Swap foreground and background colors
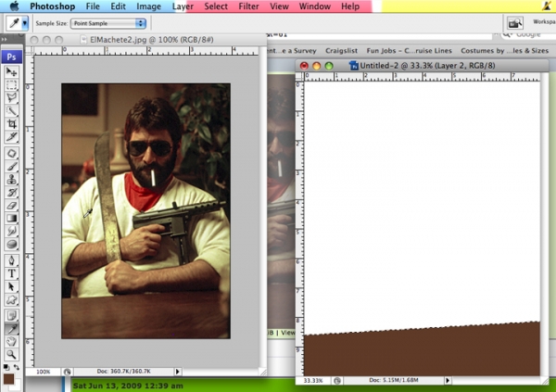The image size is (556, 392). click(17, 367)
